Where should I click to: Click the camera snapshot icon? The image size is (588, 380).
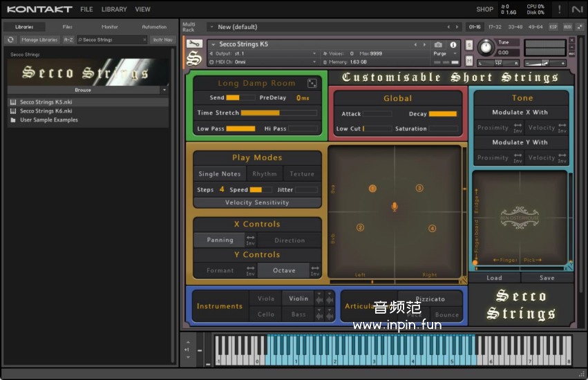(x=438, y=44)
